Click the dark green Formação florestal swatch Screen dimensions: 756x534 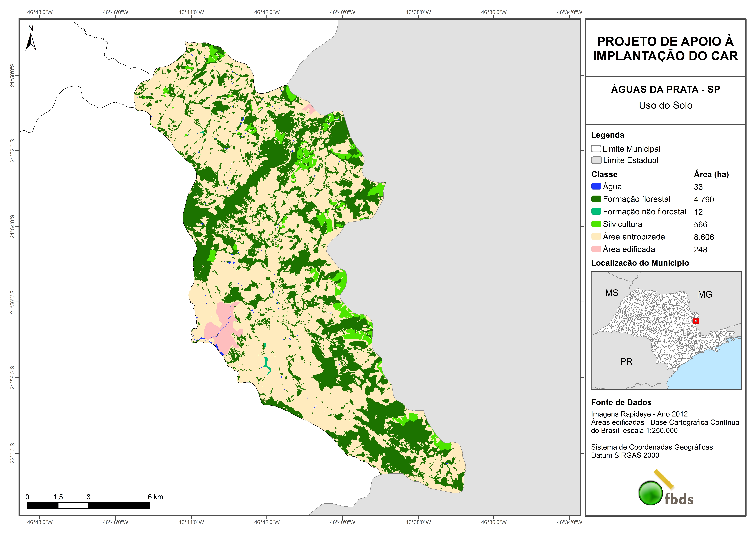click(596, 199)
